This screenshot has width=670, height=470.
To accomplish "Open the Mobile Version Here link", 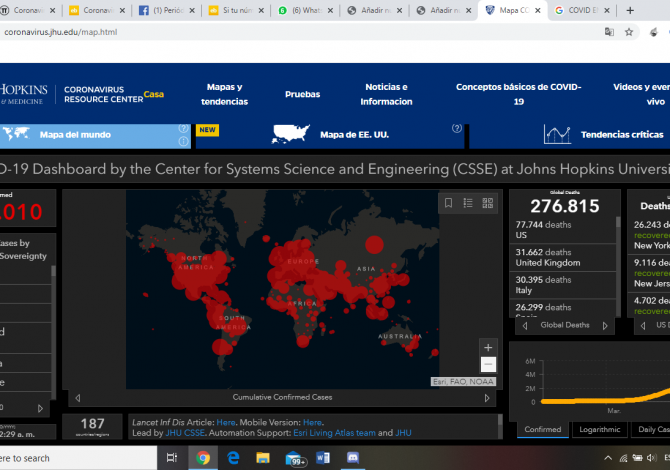I will pos(312,423).
